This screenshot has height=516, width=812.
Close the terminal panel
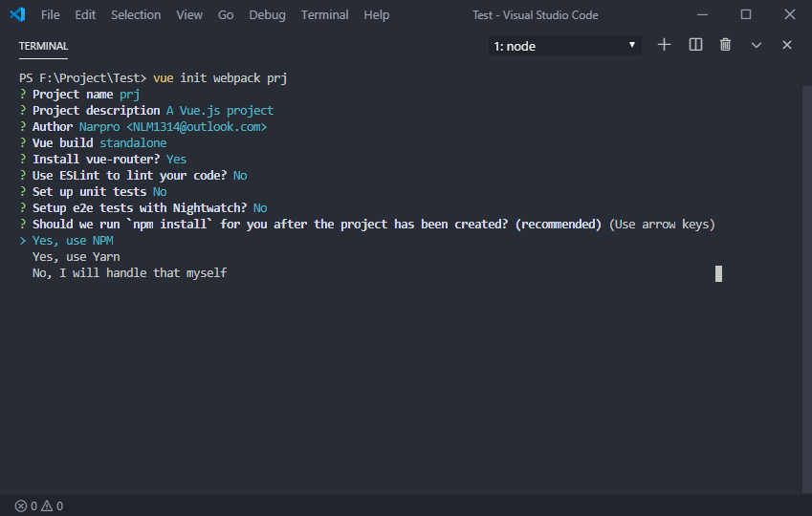pos(787,45)
